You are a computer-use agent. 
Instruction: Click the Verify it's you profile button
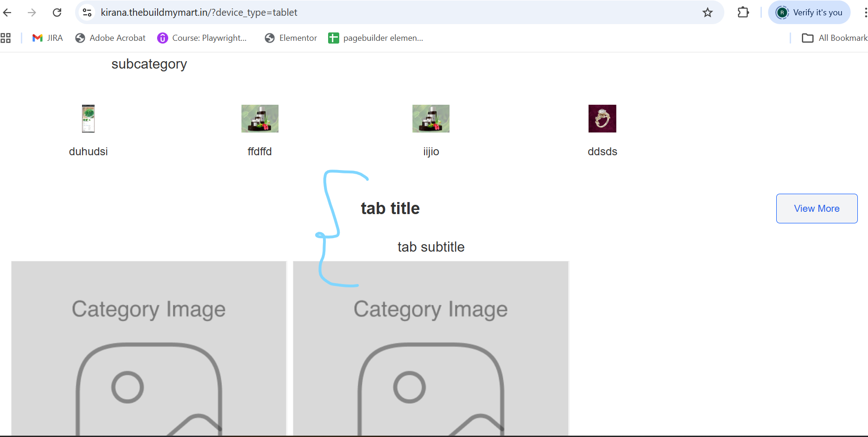pos(809,13)
